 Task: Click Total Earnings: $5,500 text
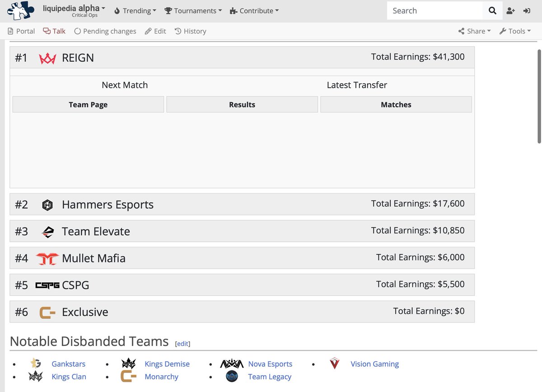[x=420, y=284]
